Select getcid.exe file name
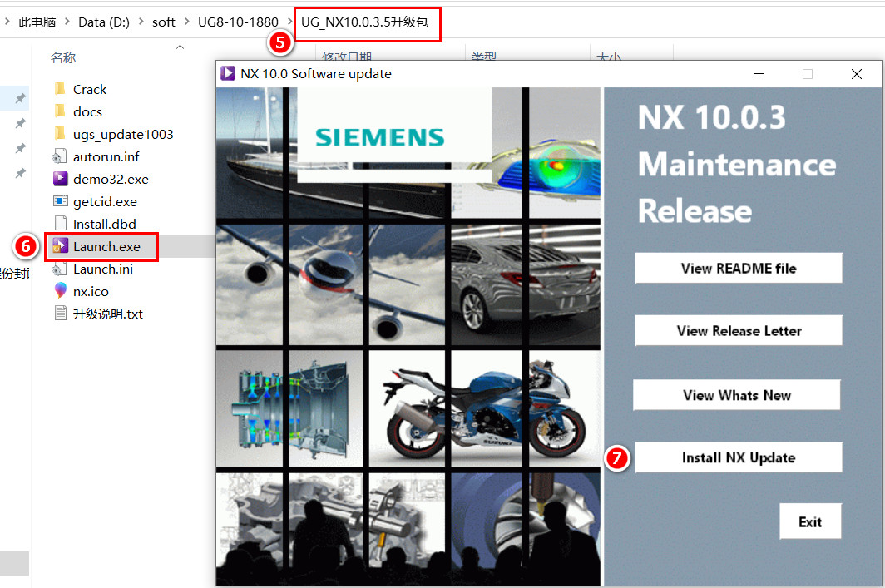The width and height of the screenshot is (885, 588). (105, 201)
